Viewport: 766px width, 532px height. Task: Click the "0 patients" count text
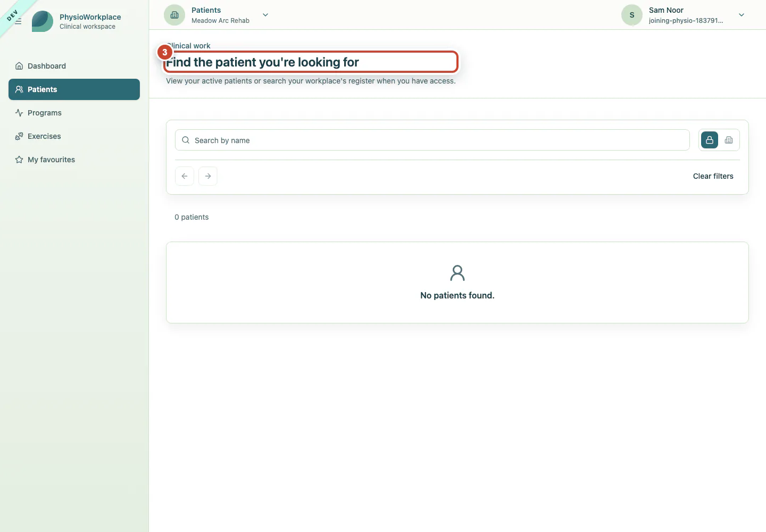(191, 217)
